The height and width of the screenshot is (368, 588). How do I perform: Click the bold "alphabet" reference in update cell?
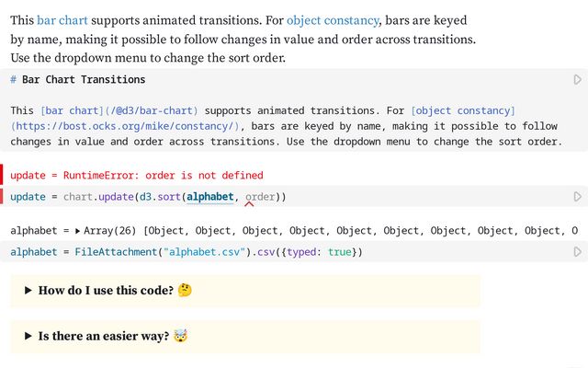coord(210,197)
